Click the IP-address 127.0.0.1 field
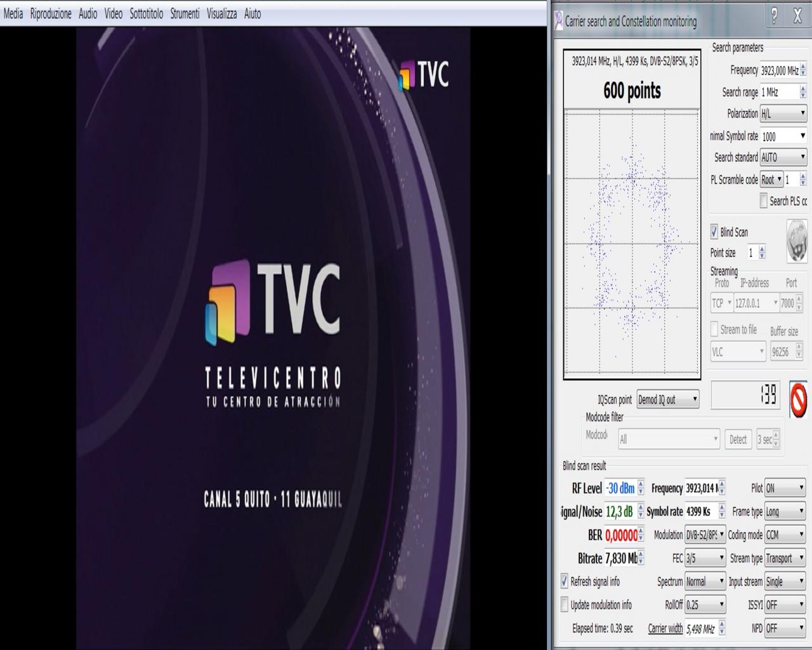This screenshot has width=812, height=650. click(757, 303)
